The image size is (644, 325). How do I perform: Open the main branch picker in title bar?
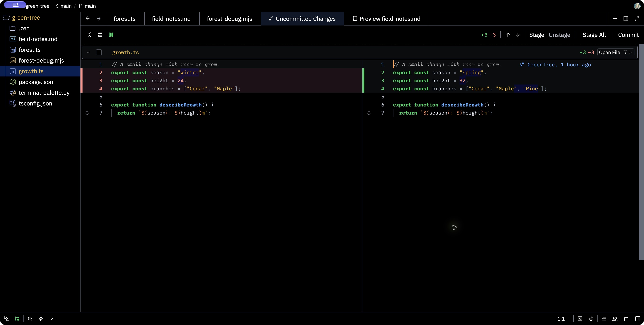point(87,6)
